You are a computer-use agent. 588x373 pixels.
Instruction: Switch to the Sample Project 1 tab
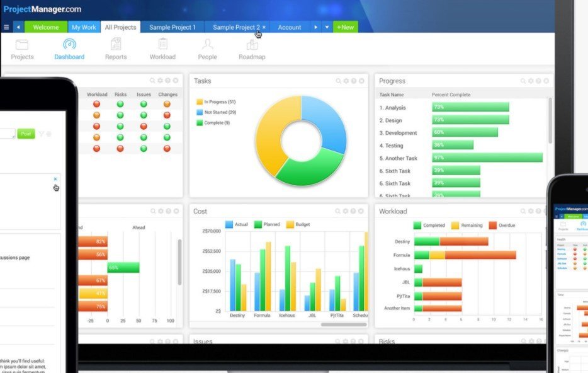[x=172, y=27]
